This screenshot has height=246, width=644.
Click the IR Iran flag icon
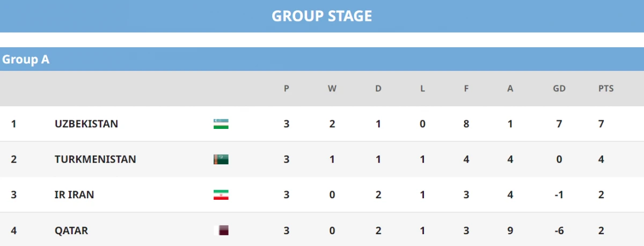point(221,195)
